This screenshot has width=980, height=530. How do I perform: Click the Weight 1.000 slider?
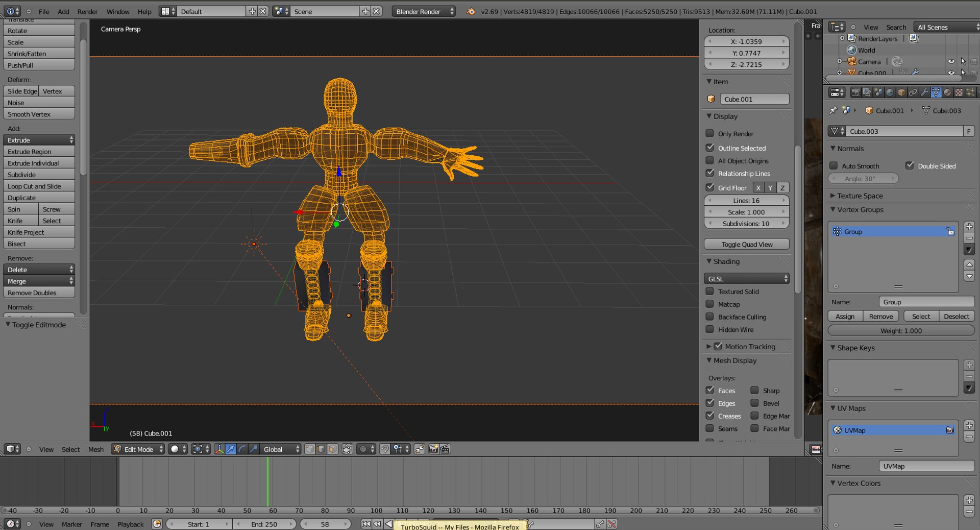click(901, 331)
